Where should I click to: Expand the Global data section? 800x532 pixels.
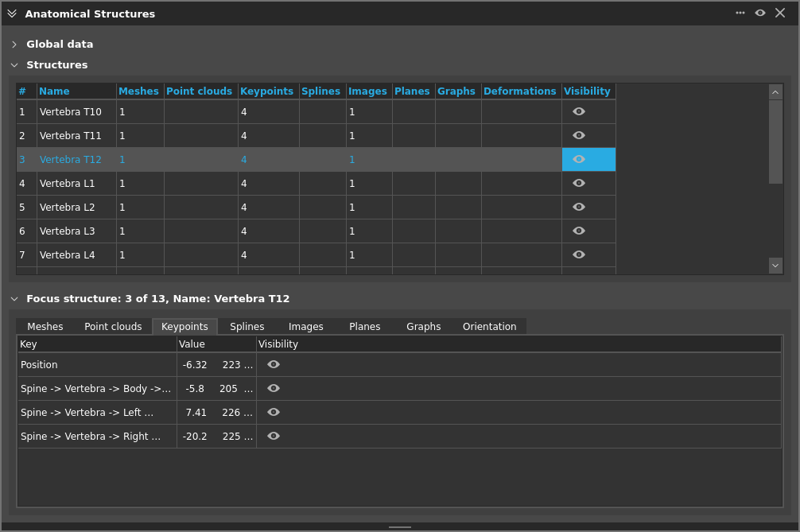pyautogui.click(x=14, y=45)
